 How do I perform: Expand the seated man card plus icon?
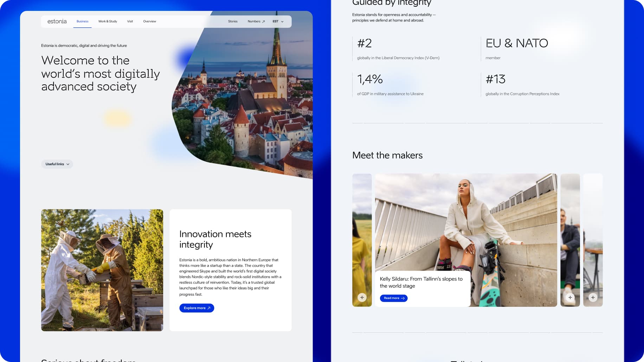[570, 297]
